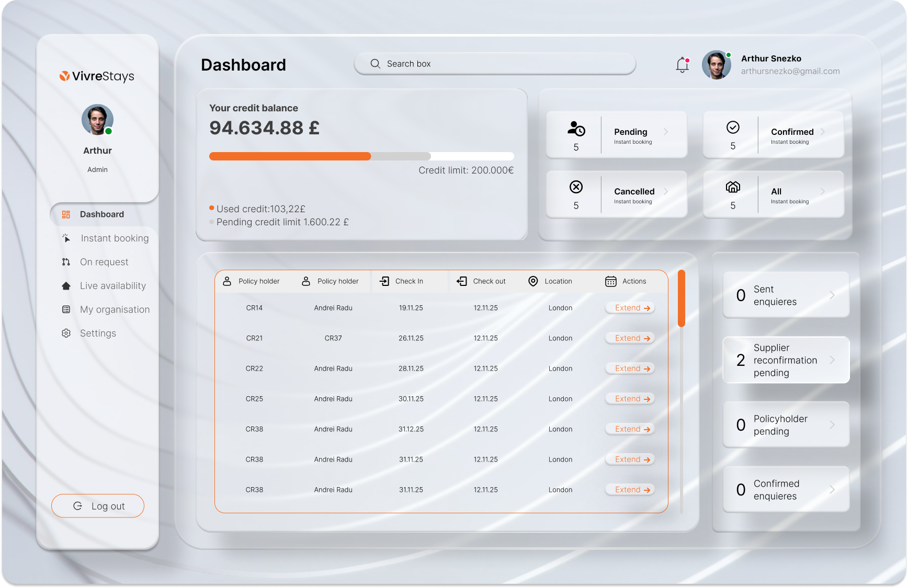Expand Supplier reconfirmation pending chevron
The width and height of the screenshot is (908, 588).
click(832, 360)
